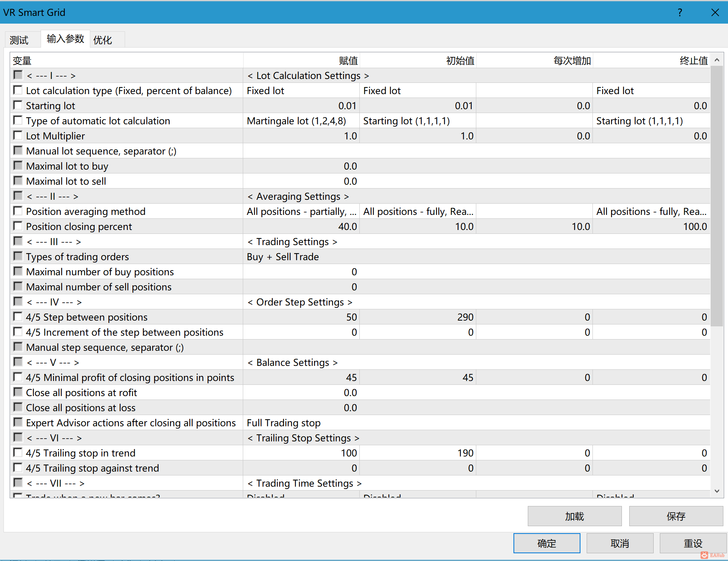Edit Step between positions value 50
This screenshot has width=728, height=561.
click(301, 317)
